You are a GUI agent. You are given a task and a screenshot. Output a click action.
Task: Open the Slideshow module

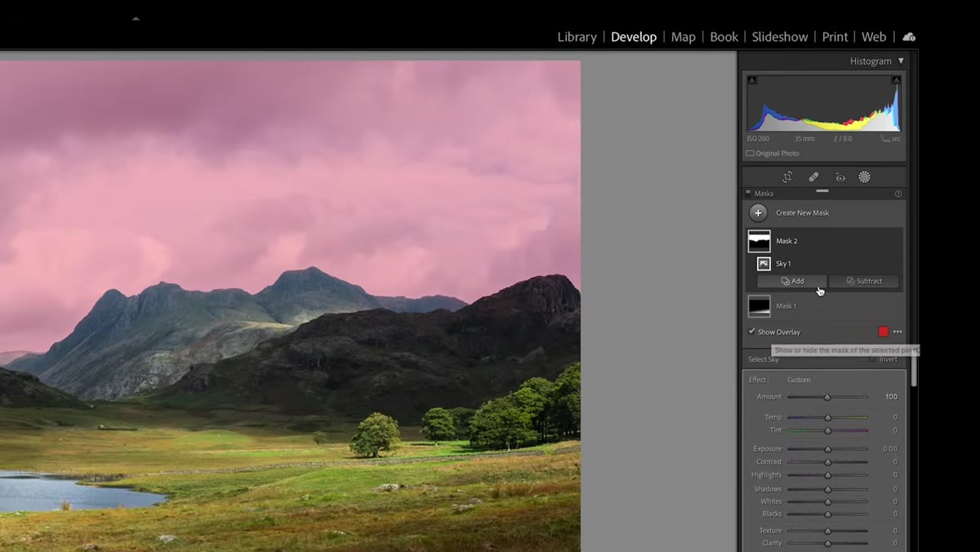[x=780, y=37]
